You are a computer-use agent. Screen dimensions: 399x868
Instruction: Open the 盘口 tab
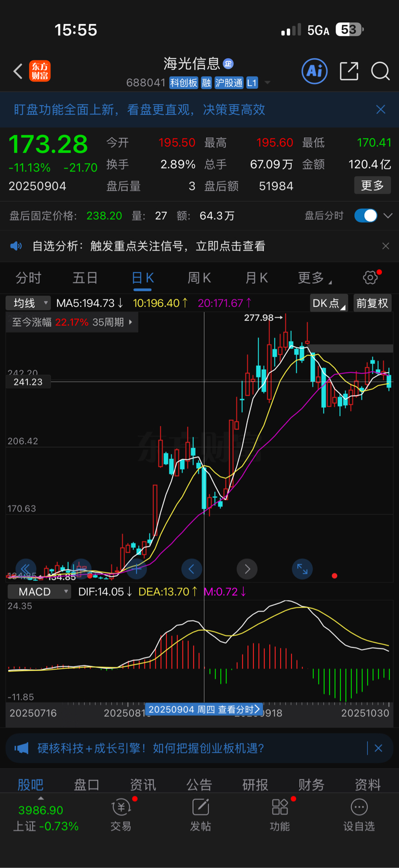tap(87, 784)
